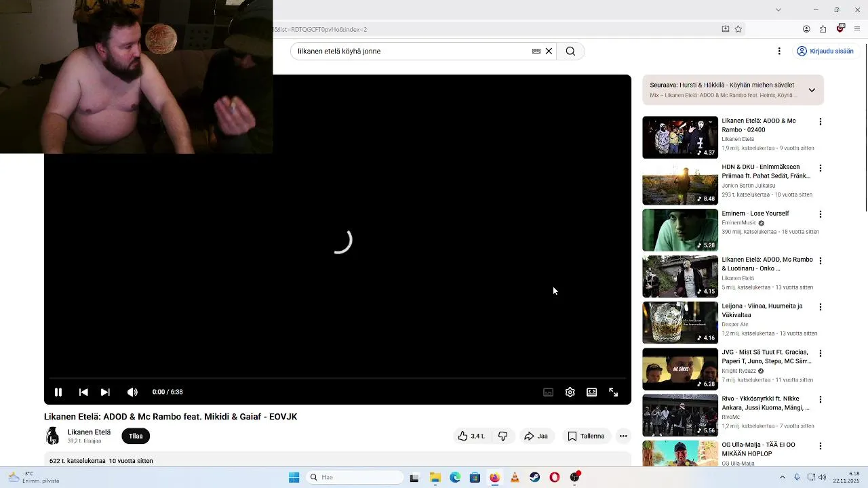Open options for Eminem Lose Yourself
868x488 pixels.
coord(821,214)
